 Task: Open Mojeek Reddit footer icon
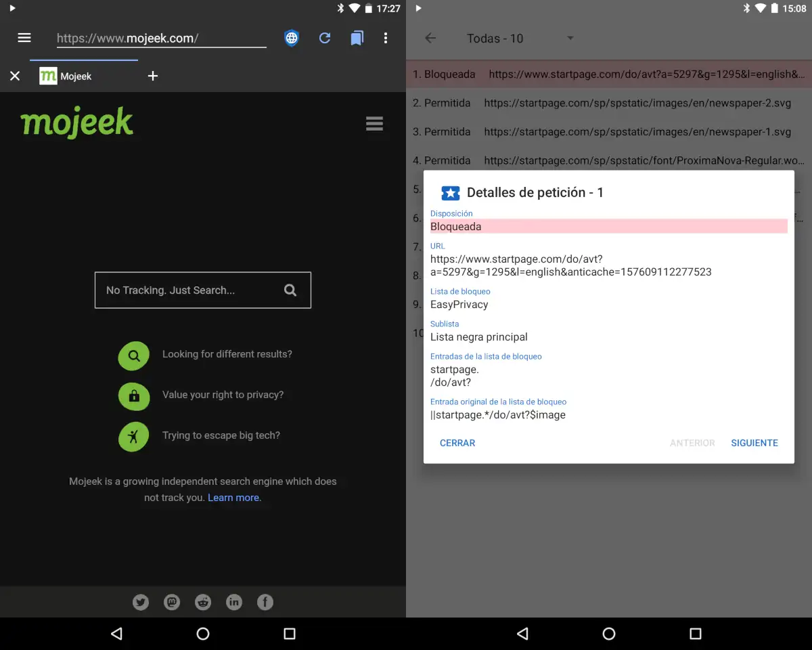click(x=203, y=602)
